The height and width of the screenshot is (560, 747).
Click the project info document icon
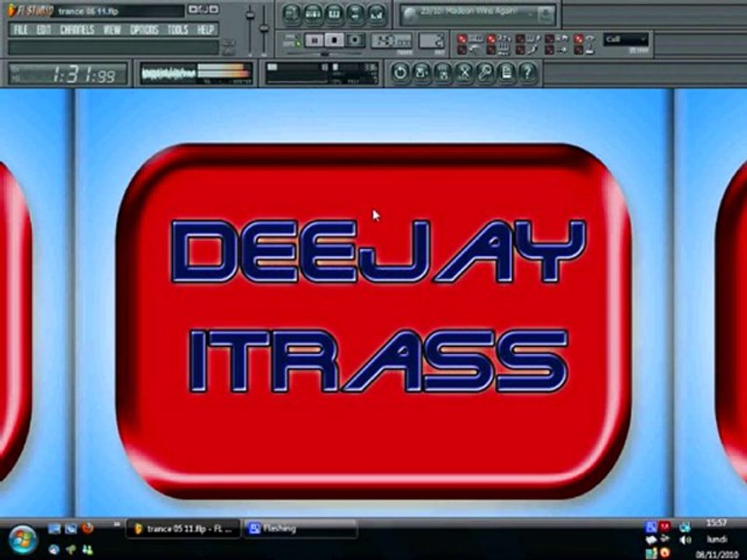(507, 73)
